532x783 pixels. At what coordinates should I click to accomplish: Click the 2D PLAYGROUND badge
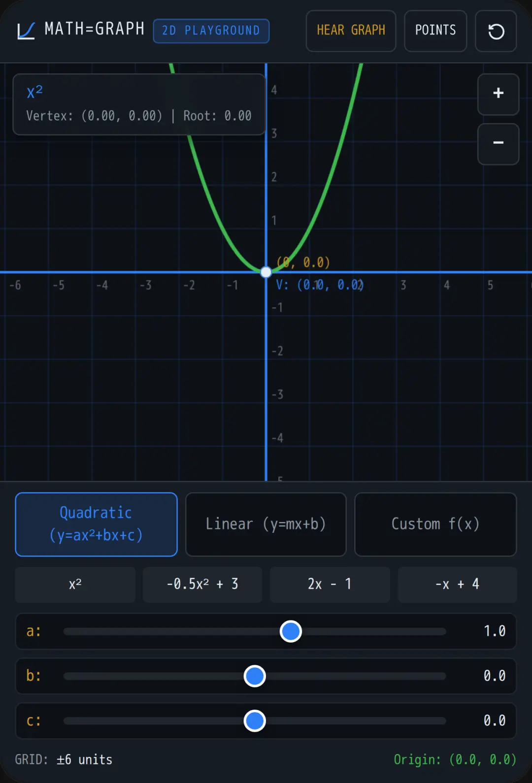(x=211, y=31)
